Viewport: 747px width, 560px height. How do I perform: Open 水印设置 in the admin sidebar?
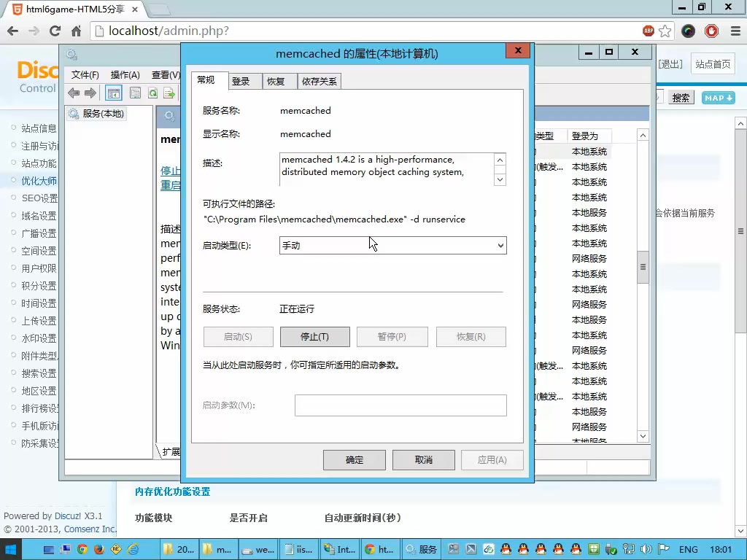click(x=39, y=338)
